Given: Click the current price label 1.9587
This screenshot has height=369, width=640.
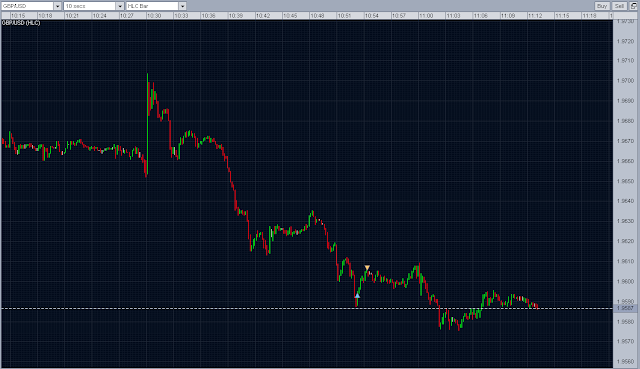Looking at the screenshot, I should [625, 308].
